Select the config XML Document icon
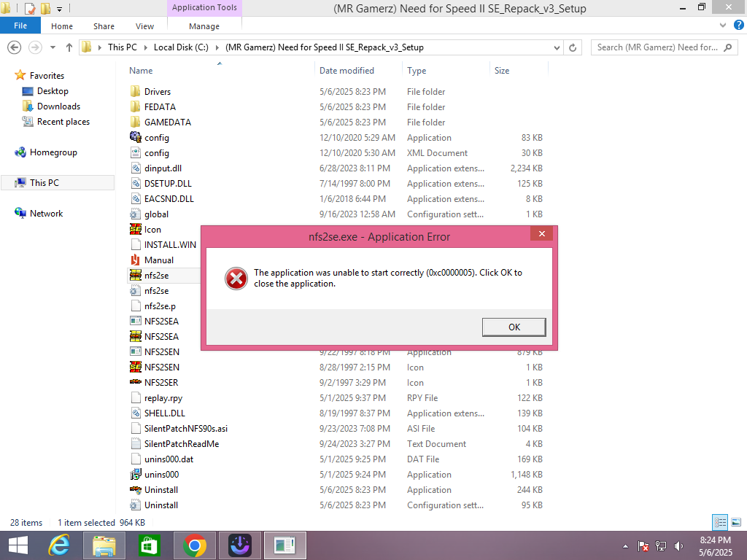Viewport: 747px width, 560px height. pos(135,153)
